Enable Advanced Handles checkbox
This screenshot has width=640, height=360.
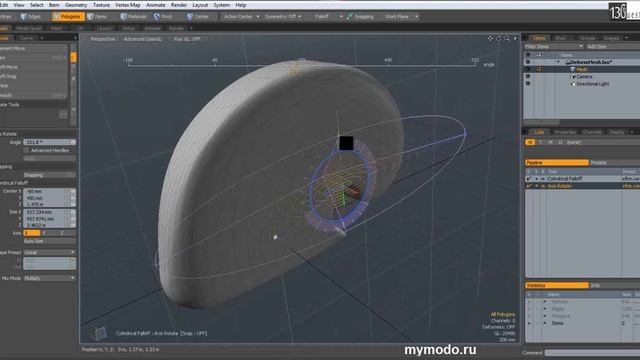[27, 150]
